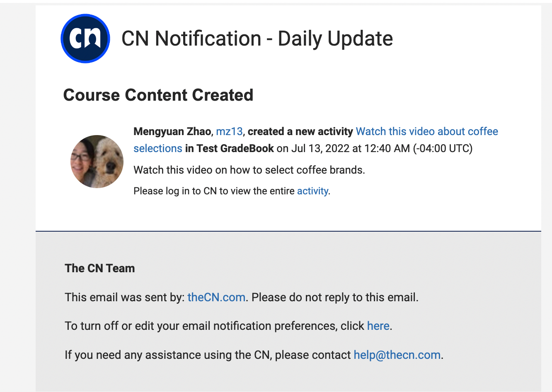The height and width of the screenshot is (392, 552).
Task: Click "Please do not reply to this email" text
Action: coord(335,298)
